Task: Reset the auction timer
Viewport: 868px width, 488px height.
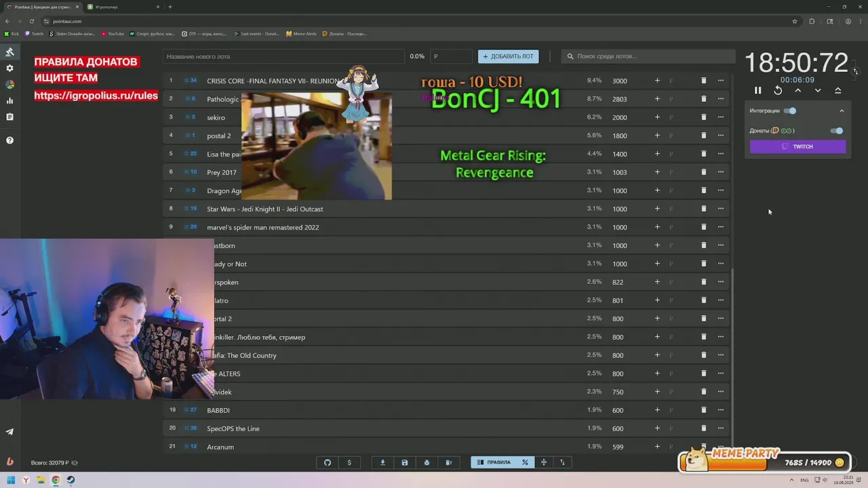Action: (x=778, y=90)
